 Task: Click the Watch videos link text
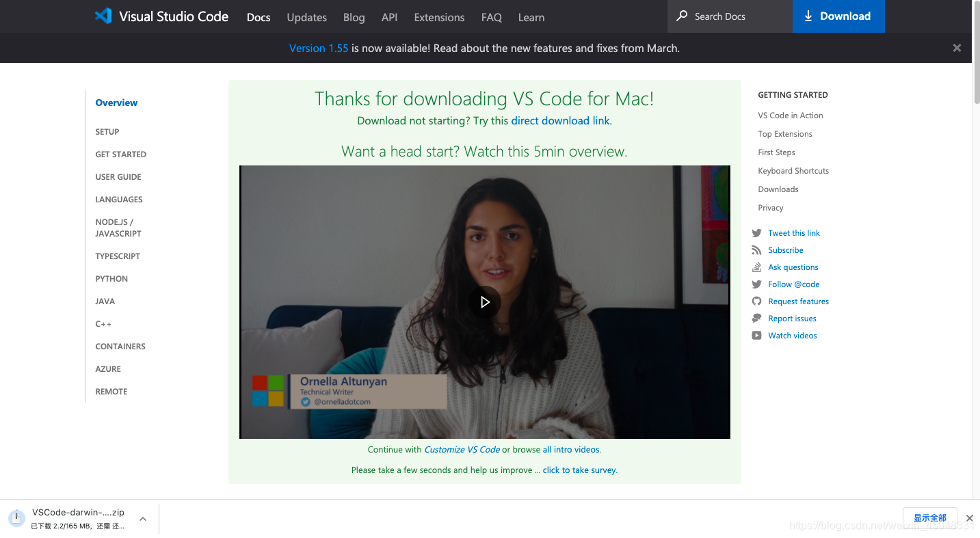[793, 336]
